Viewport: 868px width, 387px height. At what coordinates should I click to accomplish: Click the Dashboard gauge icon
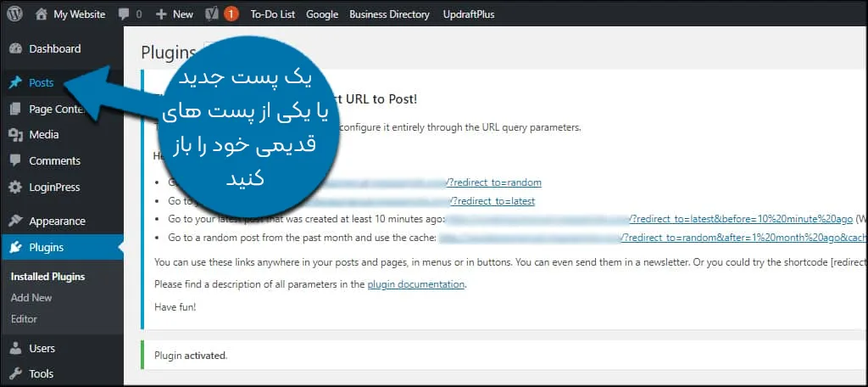point(15,48)
